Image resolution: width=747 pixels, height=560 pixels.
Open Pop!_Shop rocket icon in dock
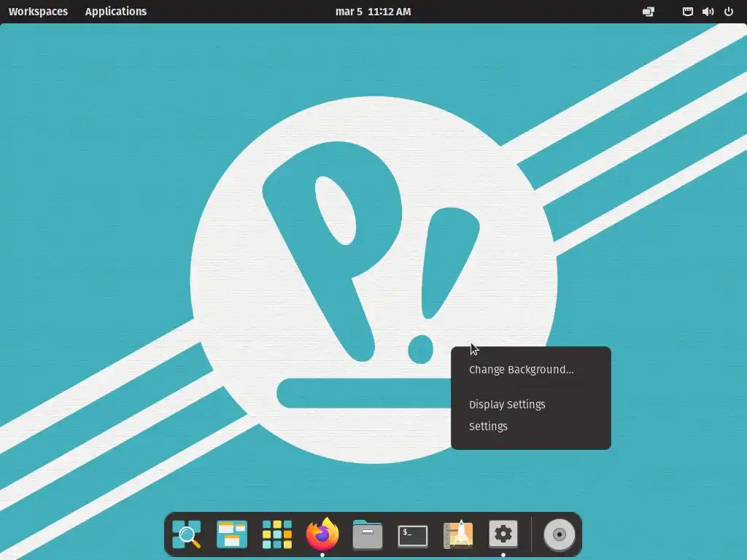[458, 534]
